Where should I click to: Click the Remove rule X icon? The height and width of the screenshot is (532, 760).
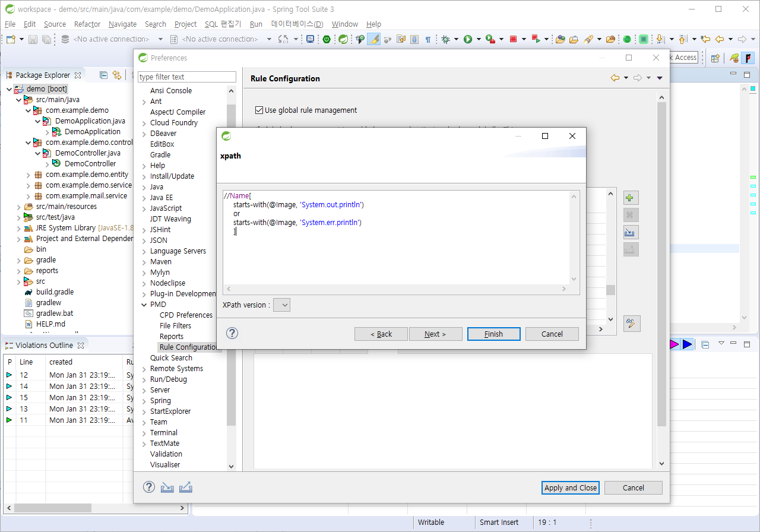click(631, 215)
